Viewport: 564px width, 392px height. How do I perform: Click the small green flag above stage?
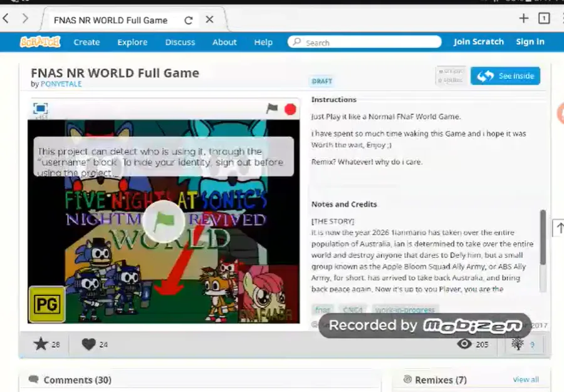pyautogui.click(x=272, y=108)
